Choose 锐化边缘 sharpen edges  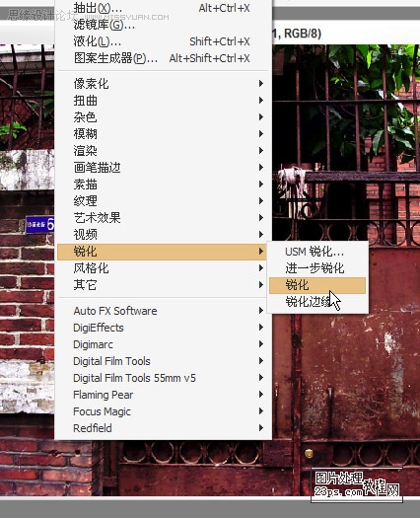(x=317, y=302)
